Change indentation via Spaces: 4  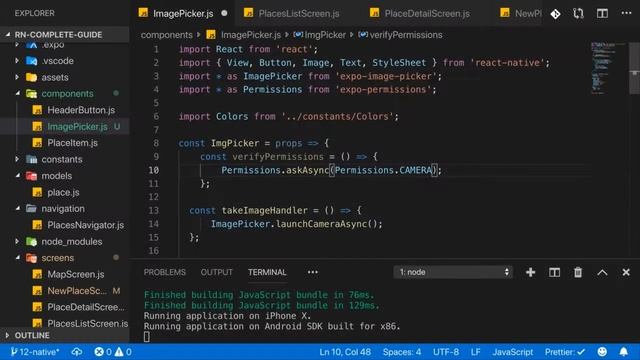pyautogui.click(x=402, y=352)
